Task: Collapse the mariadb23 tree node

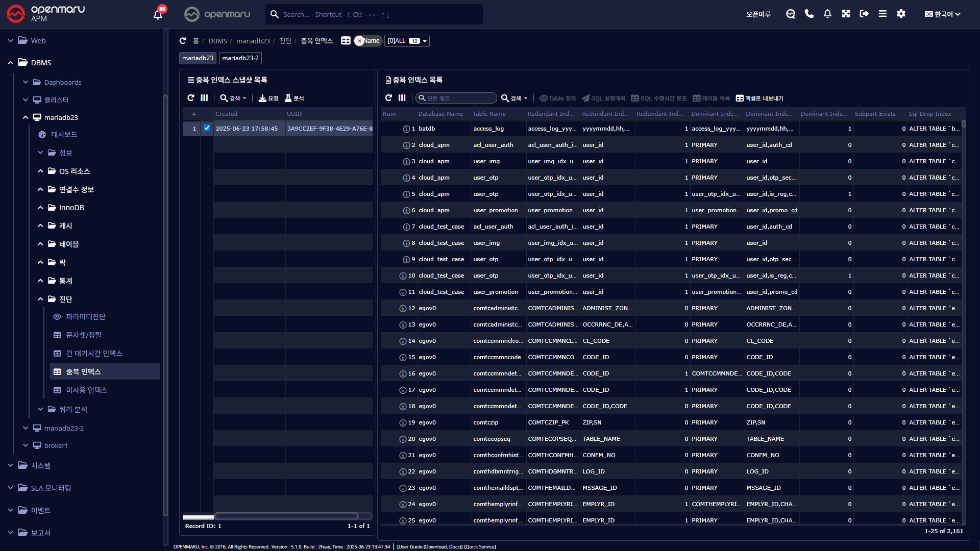Action: point(26,117)
